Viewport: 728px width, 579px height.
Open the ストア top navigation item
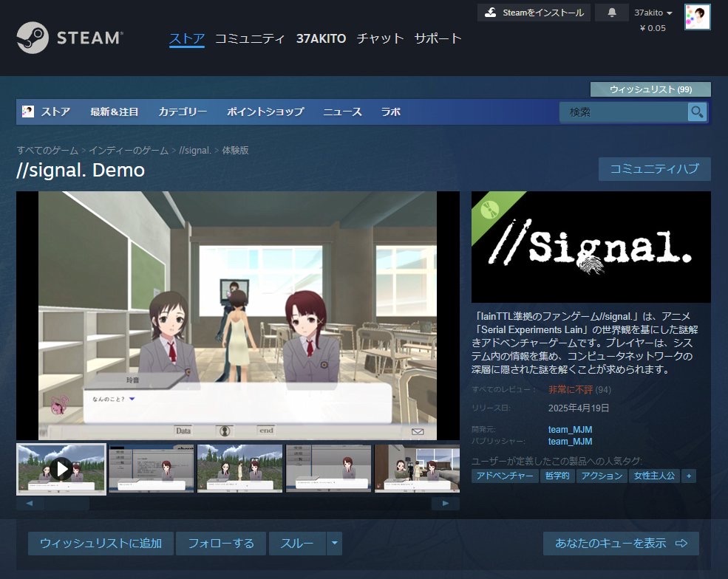point(187,38)
